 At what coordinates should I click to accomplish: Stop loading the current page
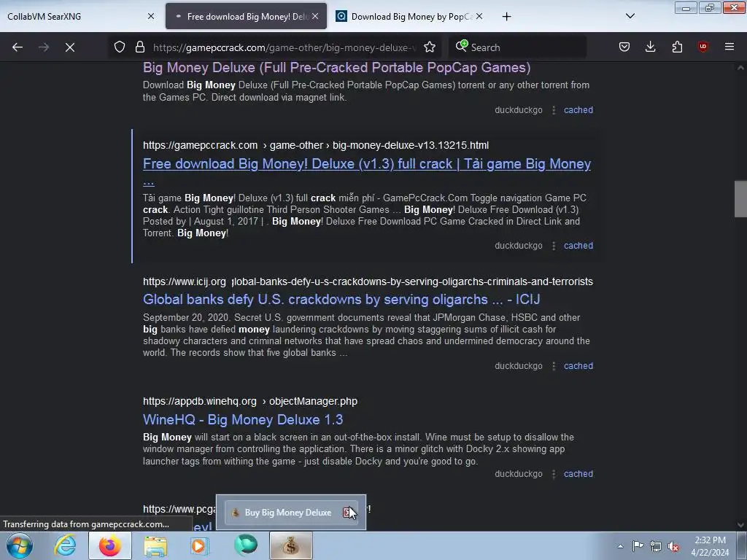pos(70,47)
